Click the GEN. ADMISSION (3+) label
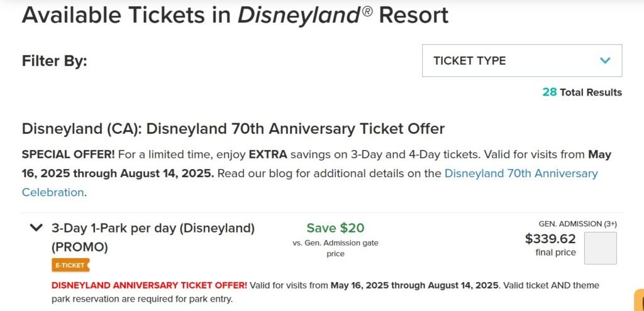This screenshot has width=644, height=311. (578, 224)
